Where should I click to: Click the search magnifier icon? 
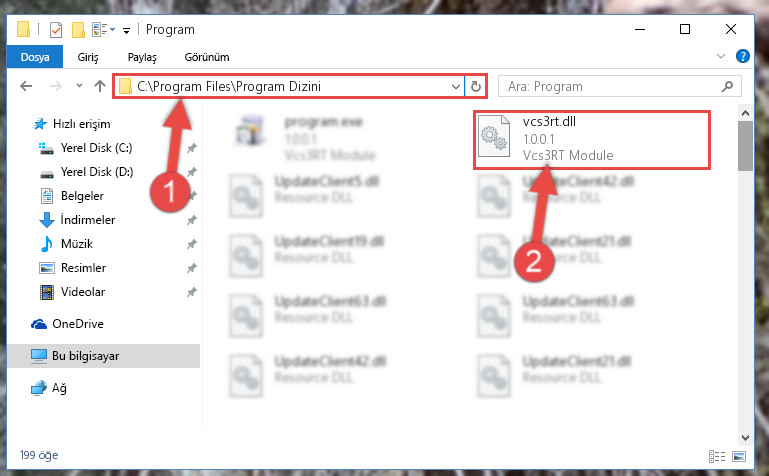pos(727,86)
